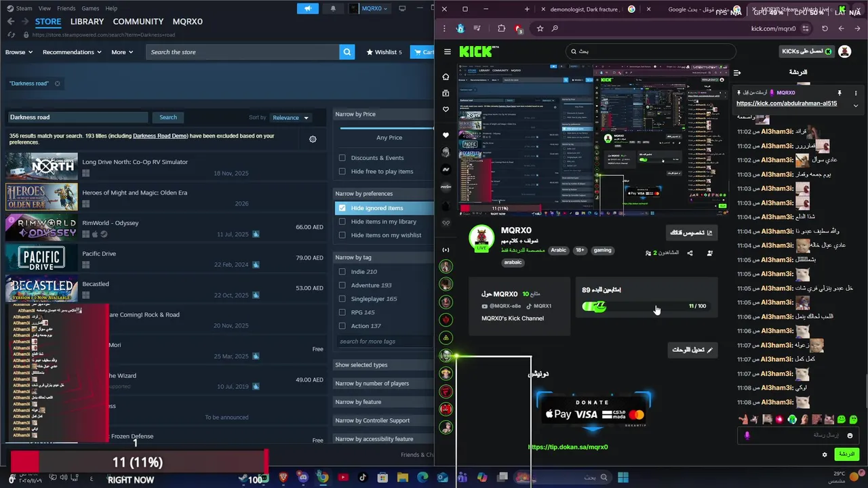Open browser media control icon
Screen dimensions: 868x488
coord(477,28)
